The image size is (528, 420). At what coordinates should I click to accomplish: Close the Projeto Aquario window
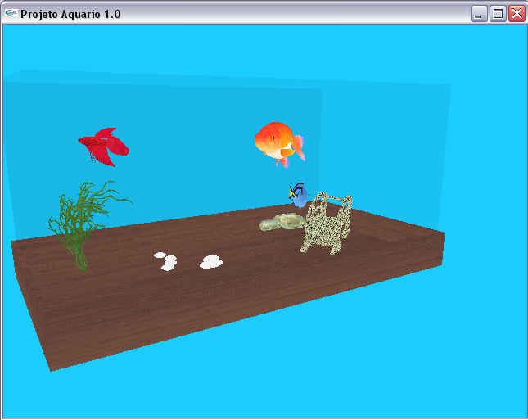tap(517, 14)
